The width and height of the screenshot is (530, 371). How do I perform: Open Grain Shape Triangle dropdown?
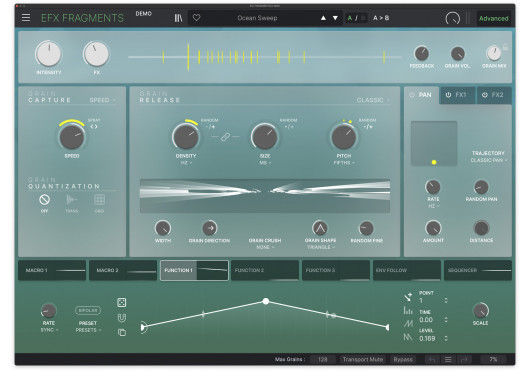320,247
